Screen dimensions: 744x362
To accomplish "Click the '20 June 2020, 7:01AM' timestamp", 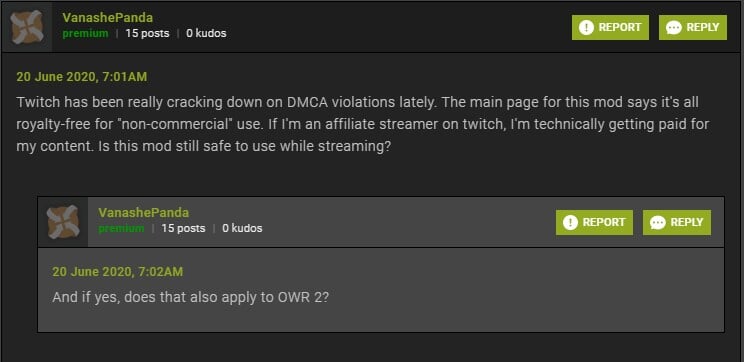I will click(82, 77).
